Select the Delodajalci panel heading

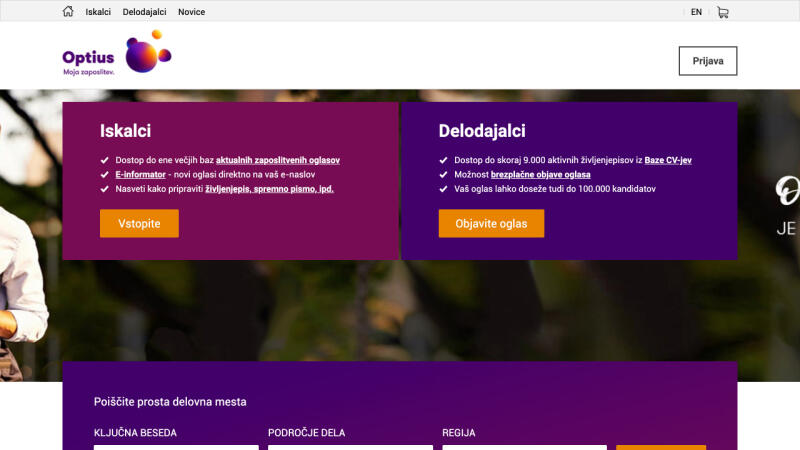(x=482, y=131)
